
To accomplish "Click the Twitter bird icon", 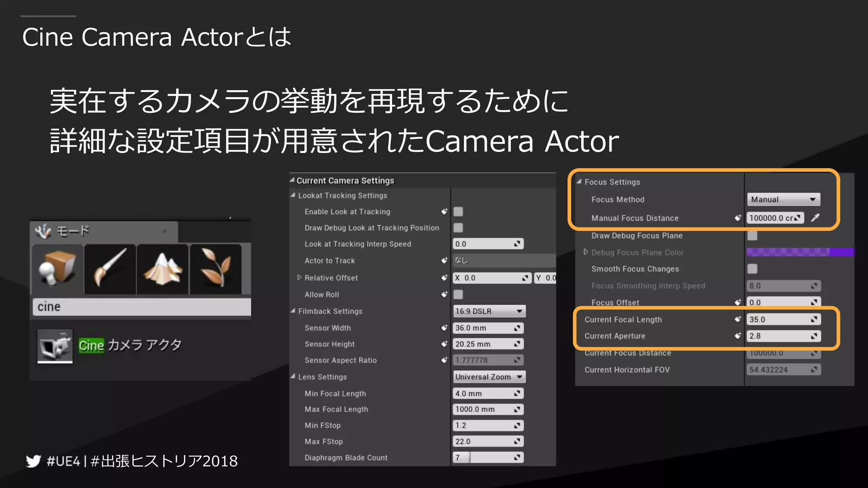I will click(x=33, y=461).
